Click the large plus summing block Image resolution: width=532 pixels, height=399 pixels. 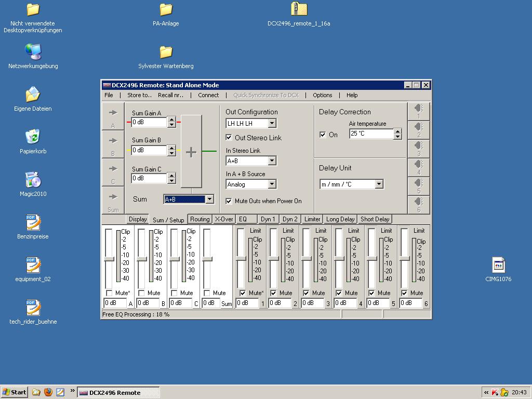[x=191, y=151]
